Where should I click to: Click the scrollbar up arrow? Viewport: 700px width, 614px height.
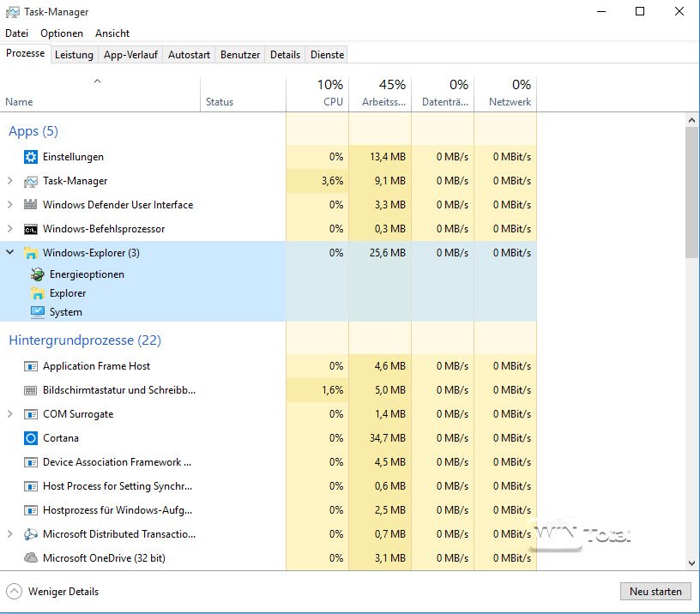point(691,120)
